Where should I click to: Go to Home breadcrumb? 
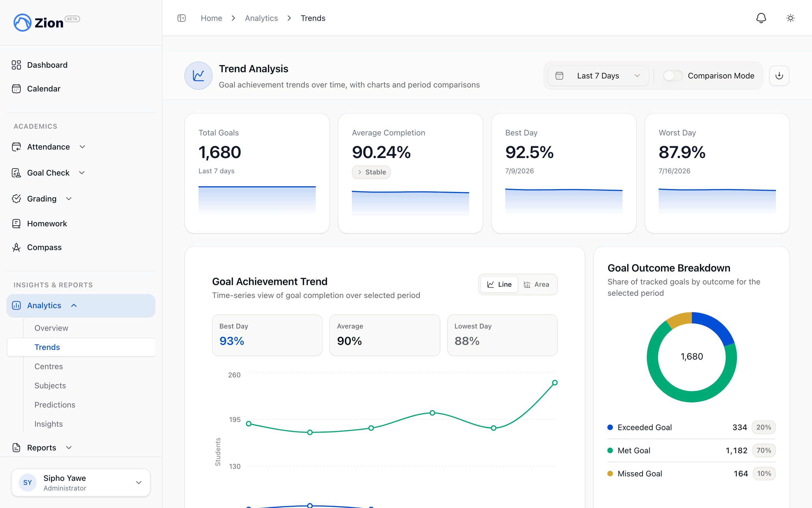(x=211, y=18)
